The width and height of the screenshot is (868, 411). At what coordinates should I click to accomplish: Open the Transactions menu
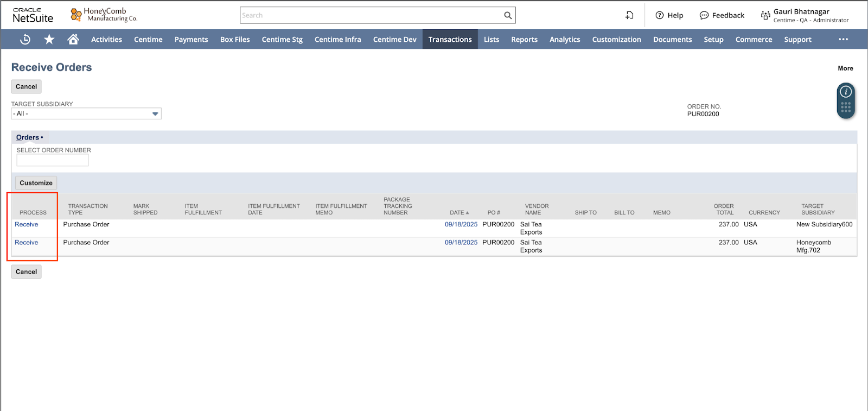tap(450, 39)
